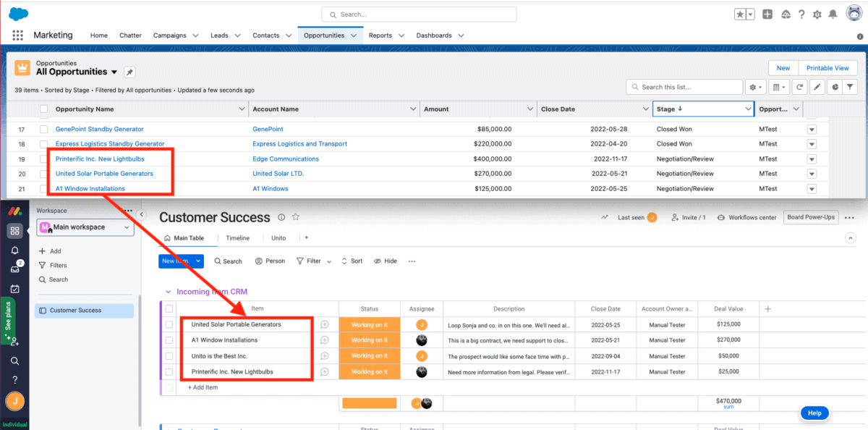Open Salesforce Setup gear icon
The height and width of the screenshot is (430, 868).
click(817, 14)
